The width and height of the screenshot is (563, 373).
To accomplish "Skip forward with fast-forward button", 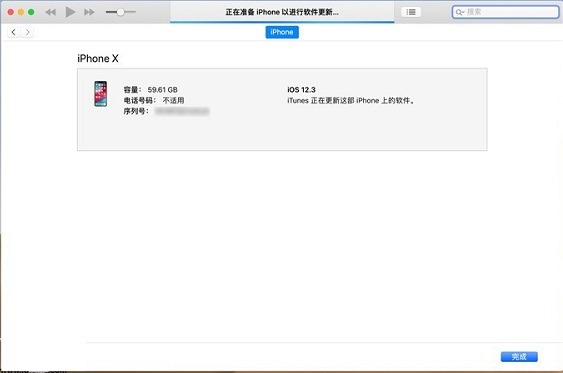I will [x=89, y=12].
